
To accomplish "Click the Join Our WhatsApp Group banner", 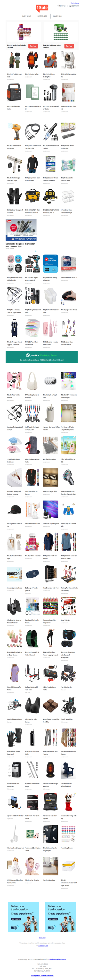I will coord(42,357).
